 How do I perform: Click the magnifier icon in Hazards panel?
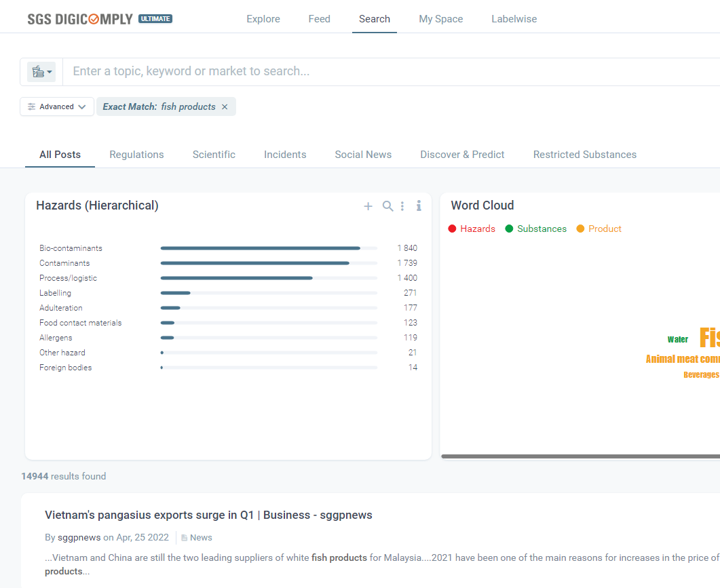pyautogui.click(x=387, y=206)
